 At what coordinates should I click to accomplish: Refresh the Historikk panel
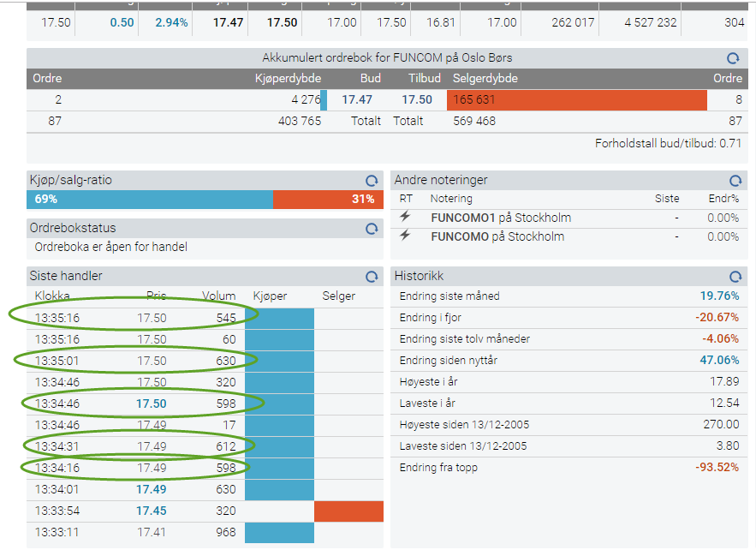735,277
